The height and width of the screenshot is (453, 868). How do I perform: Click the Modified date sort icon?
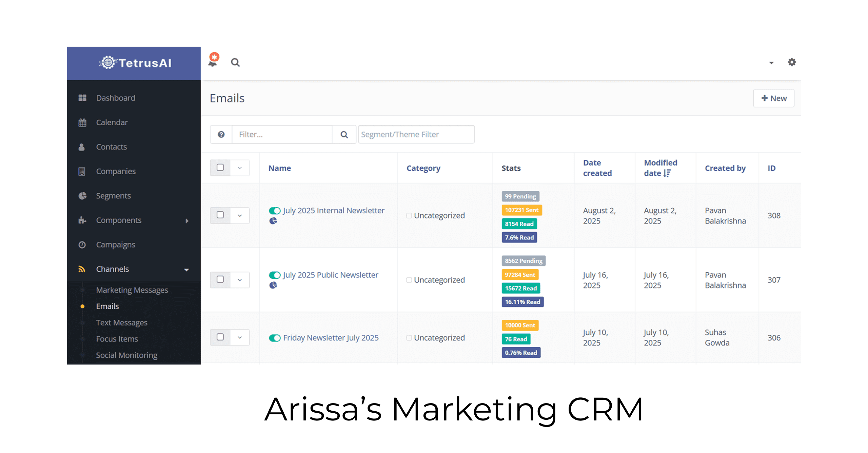pos(667,173)
